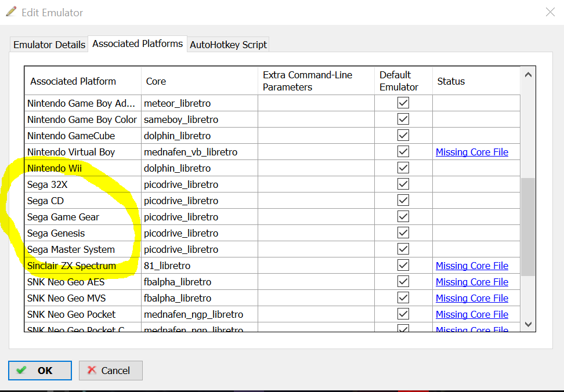Toggle default emulator checkbox for Sega 32X
The height and width of the screenshot is (392, 564).
(x=403, y=184)
